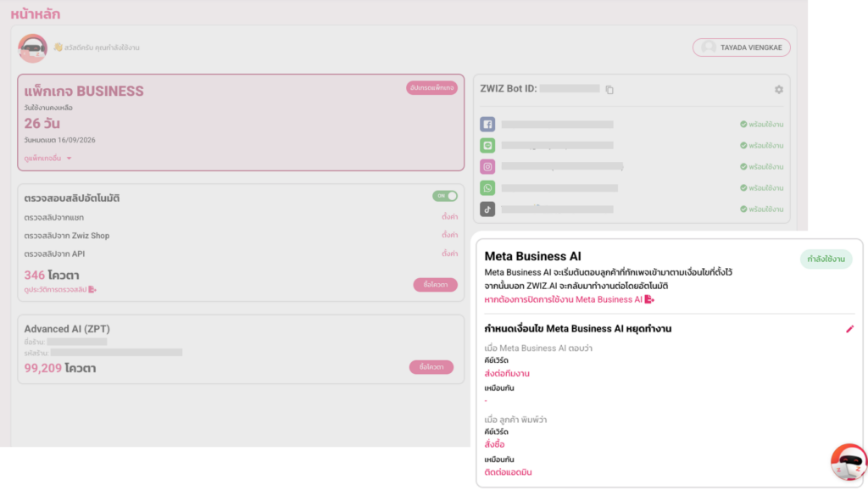Click the user avatar in TAYADA VIENGKAE button
The width and height of the screenshot is (868, 496).
[x=708, y=47]
